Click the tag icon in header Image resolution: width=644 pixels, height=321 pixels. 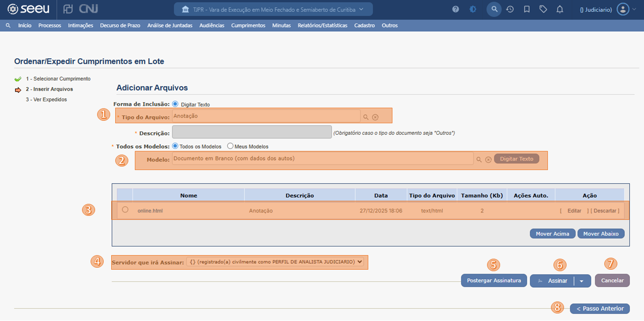coord(543,9)
